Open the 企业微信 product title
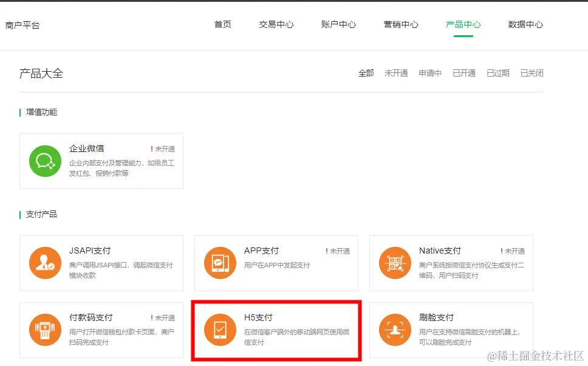 pos(87,148)
